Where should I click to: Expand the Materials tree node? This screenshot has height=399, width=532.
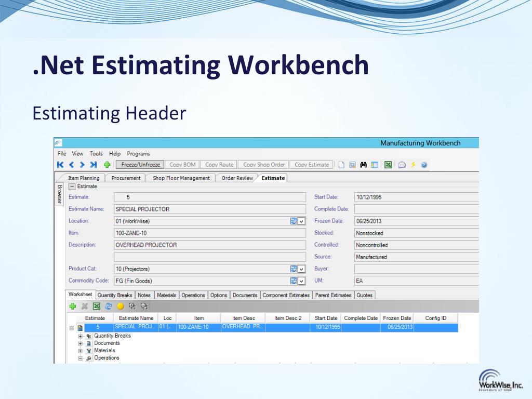tap(80, 351)
